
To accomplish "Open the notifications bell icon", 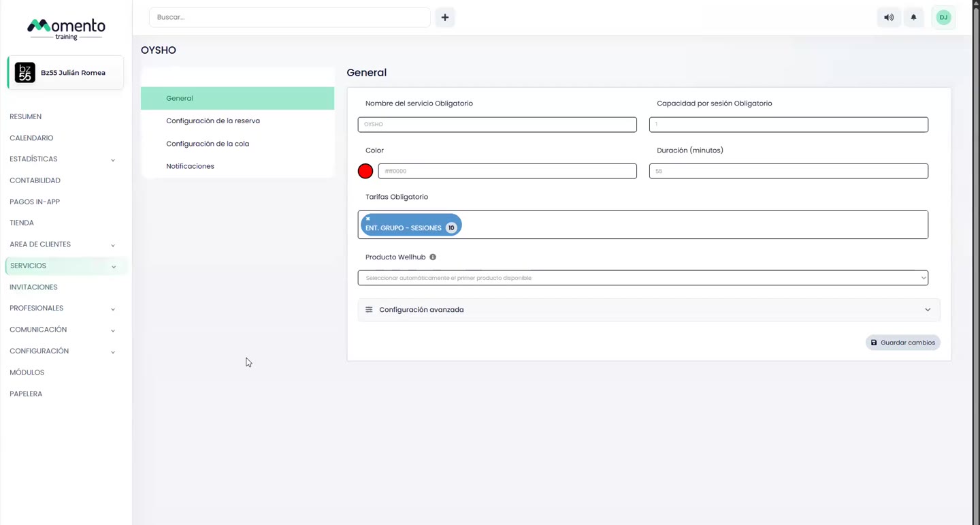I will click(914, 18).
